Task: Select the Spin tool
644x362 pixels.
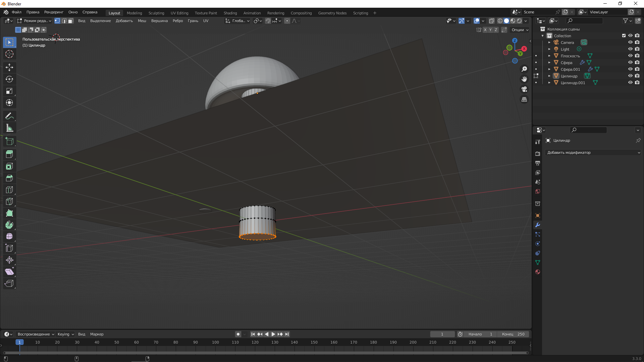Action: coord(9,225)
